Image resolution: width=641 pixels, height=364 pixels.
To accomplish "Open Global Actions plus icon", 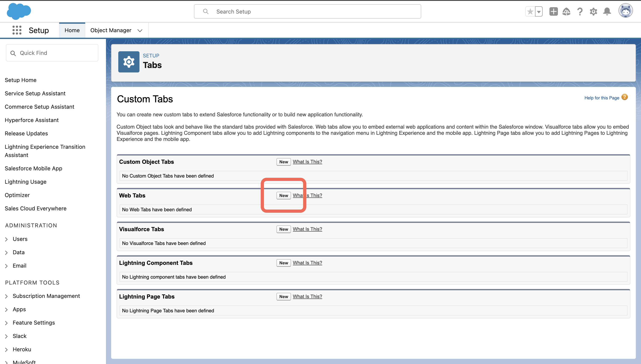I will coord(553,11).
